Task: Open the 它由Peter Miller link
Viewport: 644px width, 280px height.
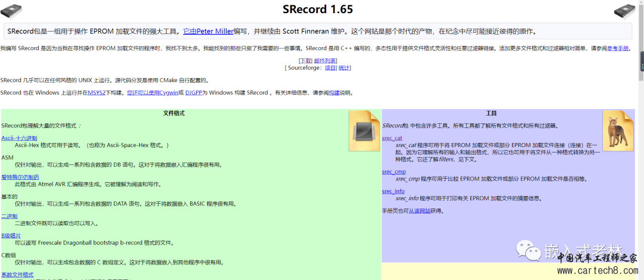Action: (208, 31)
